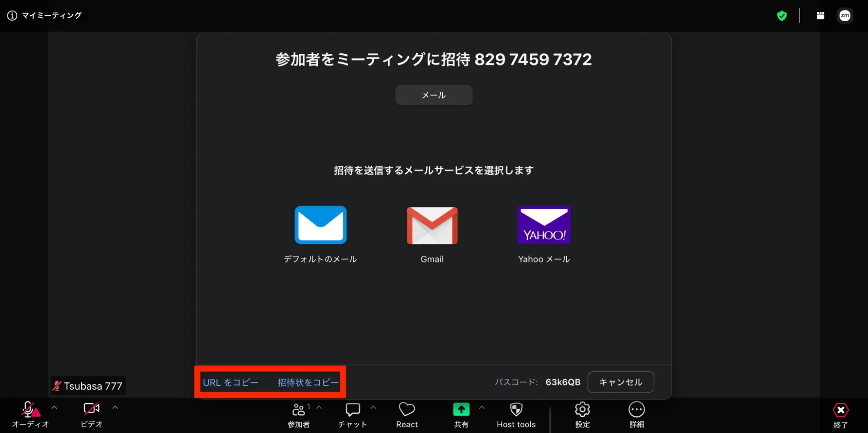
Task: Start 共有 screen share
Action: tap(461, 415)
